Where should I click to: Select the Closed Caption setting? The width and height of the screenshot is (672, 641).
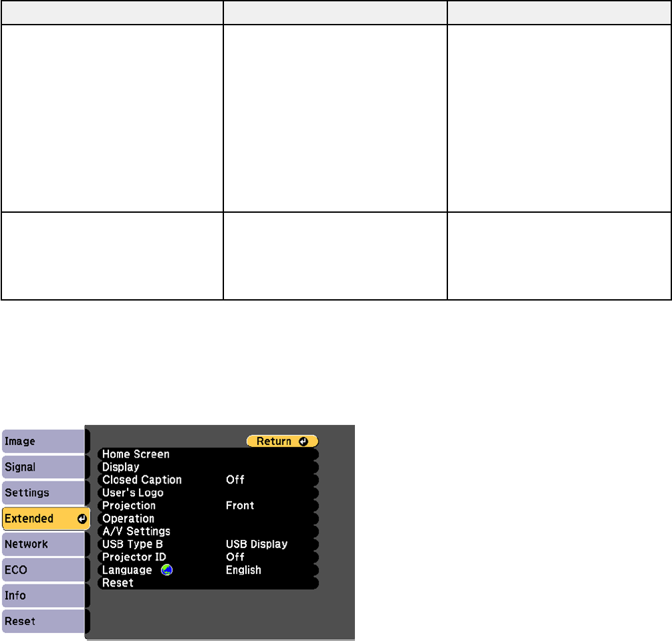tap(208, 480)
